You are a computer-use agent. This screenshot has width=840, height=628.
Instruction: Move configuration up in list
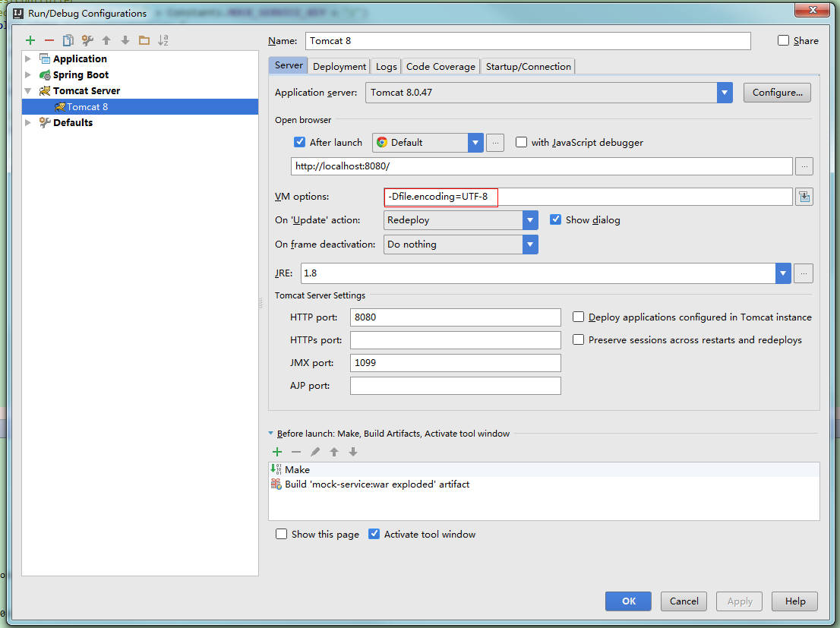(106, 40)
